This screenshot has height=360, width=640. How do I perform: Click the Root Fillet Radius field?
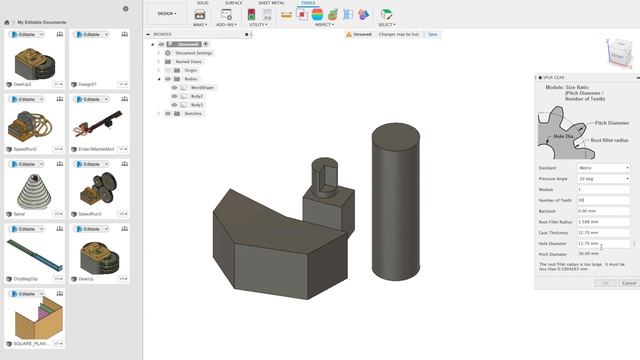(603, 222)
